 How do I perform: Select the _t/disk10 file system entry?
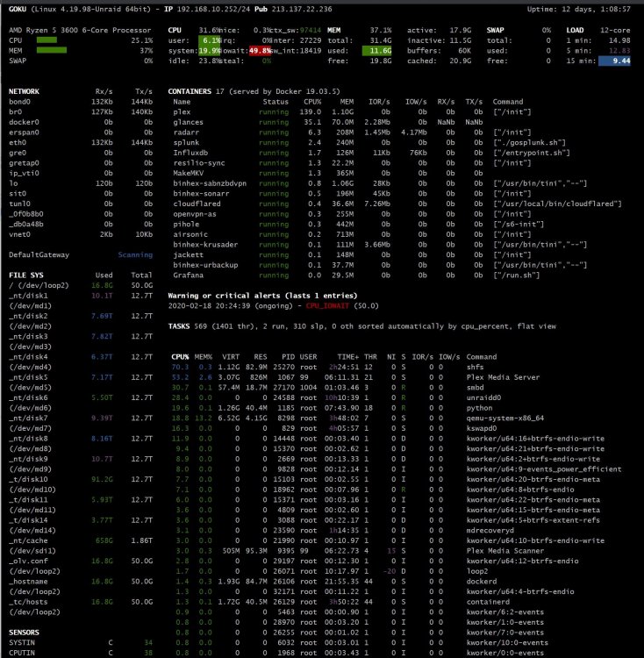tap(81, 484)
